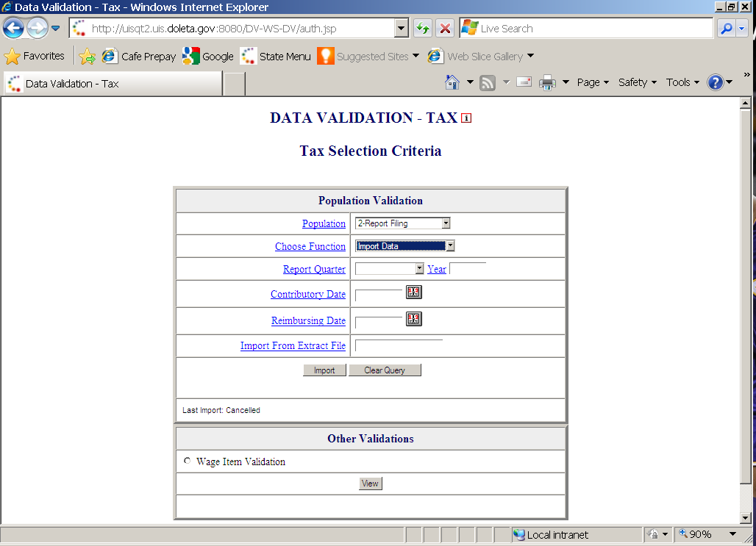The image size is (756, 546).
Task: Click the Contributory Date input field
Action: pos(379,295)
